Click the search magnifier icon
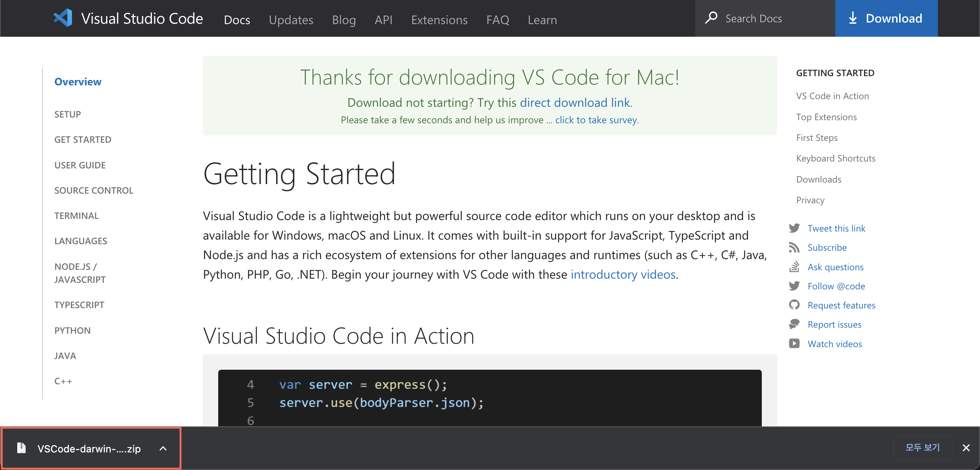This screenshot has height=470, width=980. 712,18
